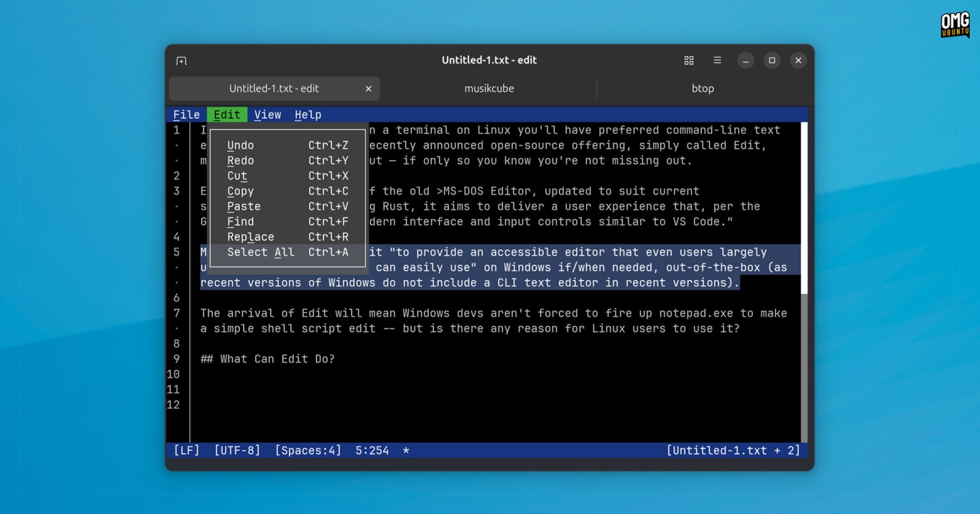Image resolution: width=980 pixels, height=514 pixels.
Task: Click the unsaved changes asterisk in status bar
Action: point(406,451)
